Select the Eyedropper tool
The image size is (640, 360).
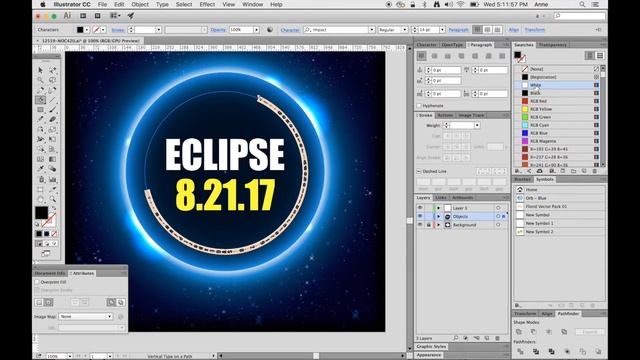click(40, 169)
